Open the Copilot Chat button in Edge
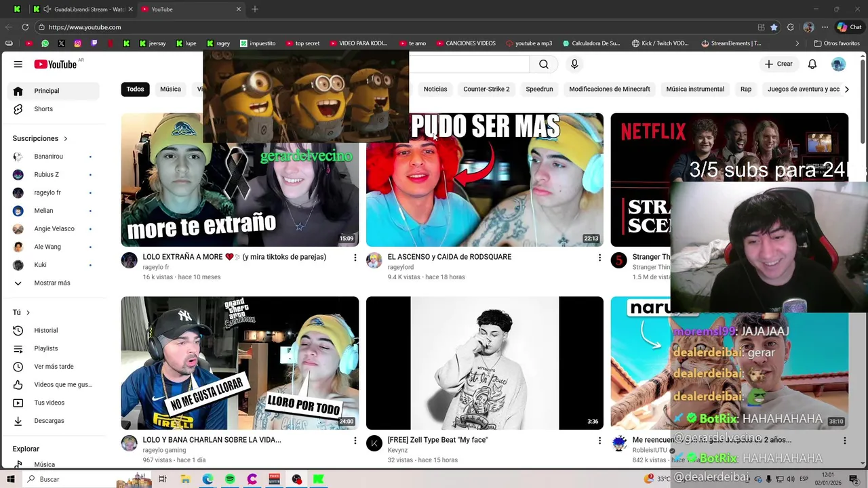Viewport: 868px width, 488px height. pyautogui.click(x=849, y=27)
